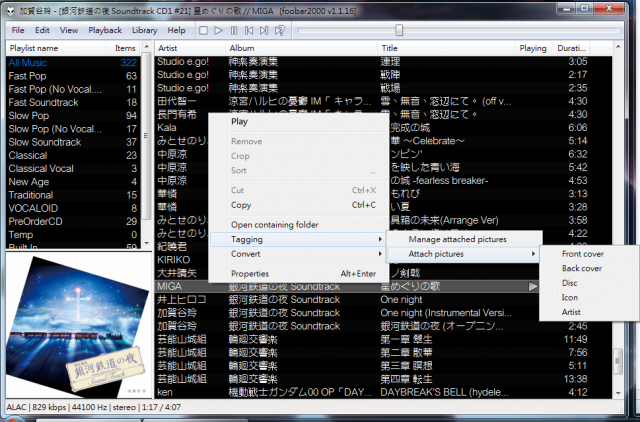This screenshot has height=422, width=640.
Task: Choose Copy in the context menu
Action: click(x=299, y=205)
